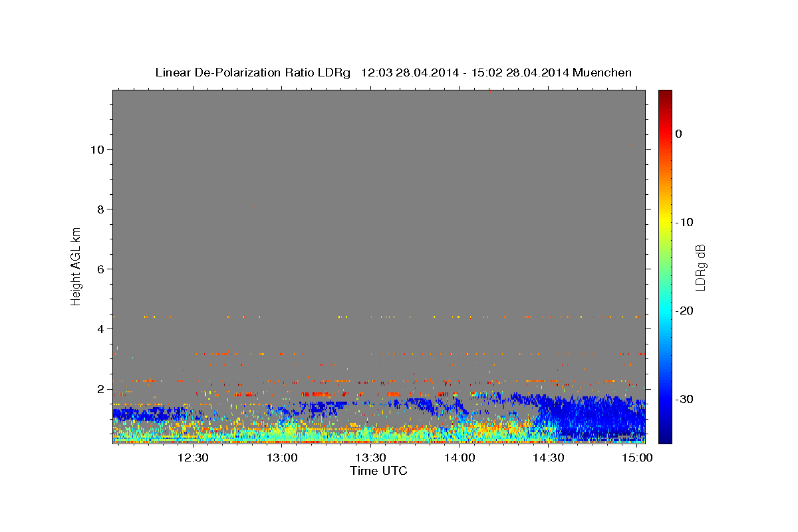798x532 pixels.
Task: Click the 15:00 time tick label
Action: (x=637, y=458)
